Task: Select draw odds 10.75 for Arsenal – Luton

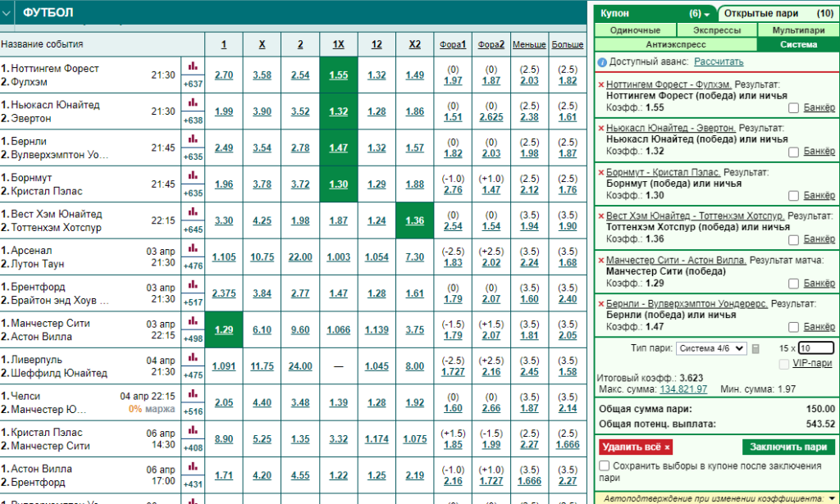Action: [x=262, y=257]
